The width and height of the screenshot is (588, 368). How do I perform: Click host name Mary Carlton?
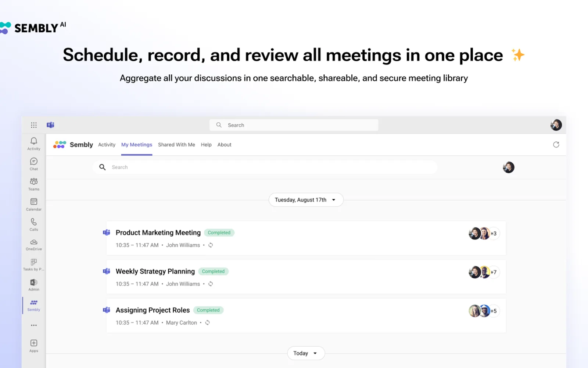coord(182,323)
